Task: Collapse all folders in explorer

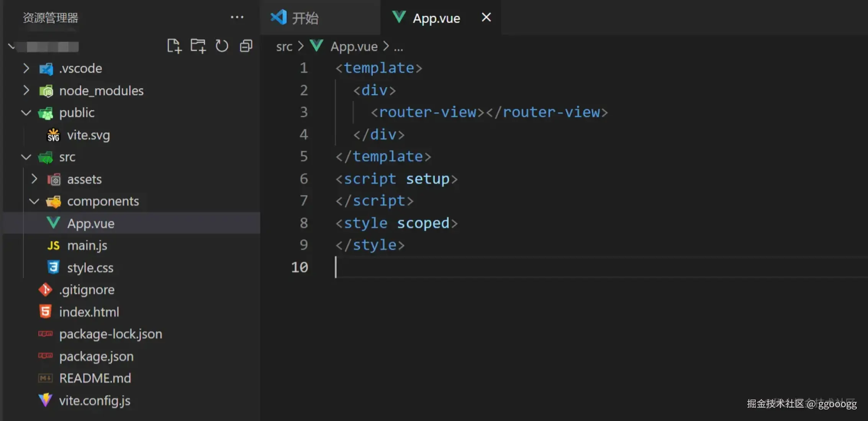Action: coord(246,46)
